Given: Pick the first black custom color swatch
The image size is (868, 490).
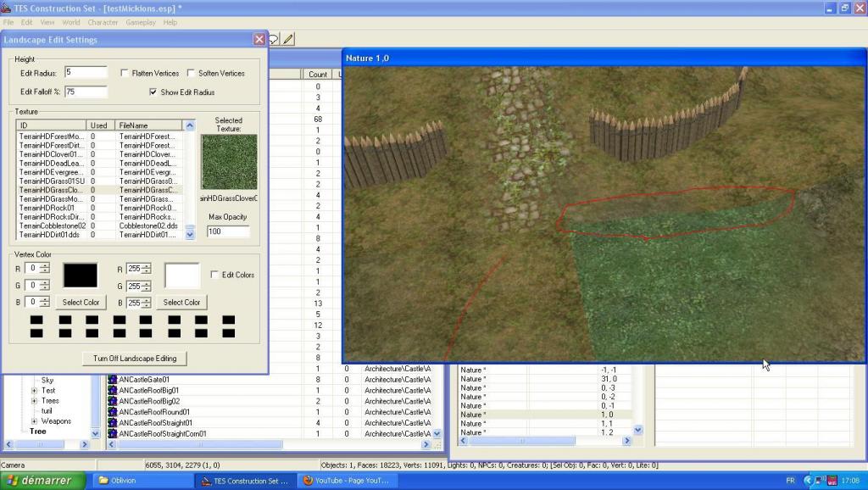Looking at the screenshot, I should 36,320.
